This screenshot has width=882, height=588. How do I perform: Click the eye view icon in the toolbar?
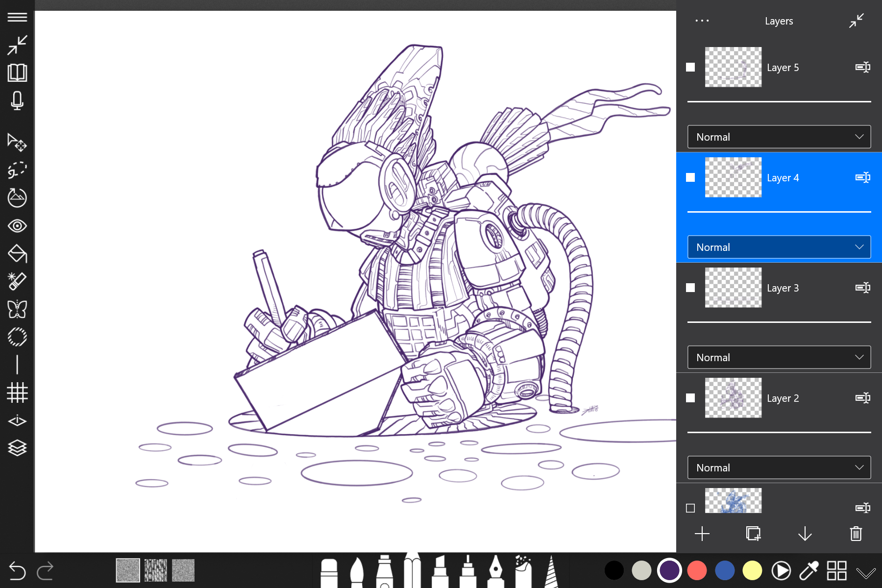[17, 226]
